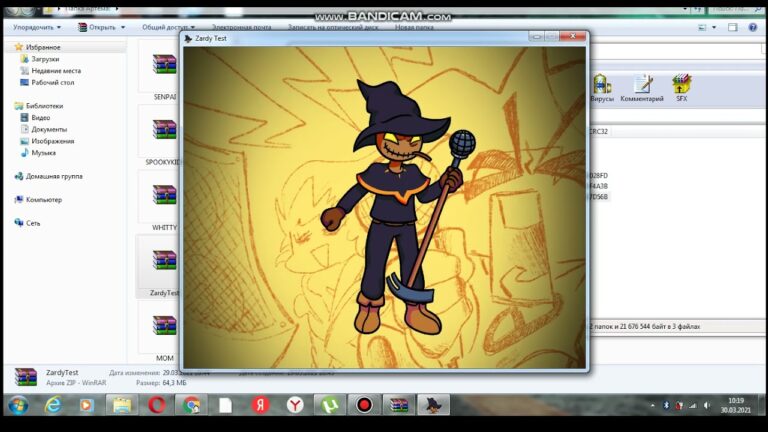Show hidden tray icons arrow
Viewport: 768px width, 432px height.
tap(652, 406)
